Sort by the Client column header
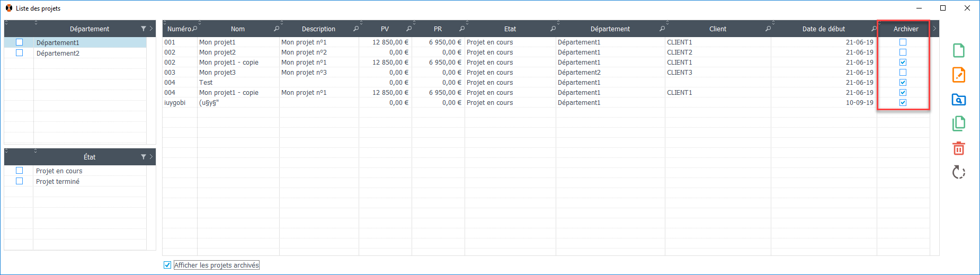Viewport: 980px width, 275px height. point(717,29)
